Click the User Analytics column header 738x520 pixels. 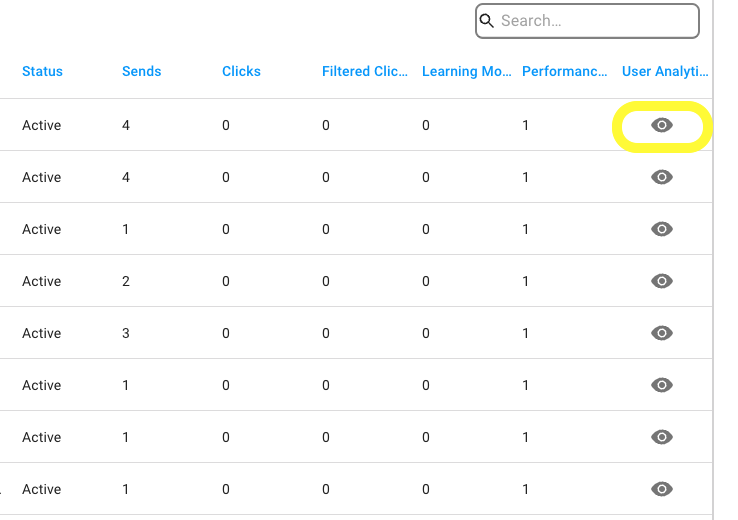(x=665, y=71)
